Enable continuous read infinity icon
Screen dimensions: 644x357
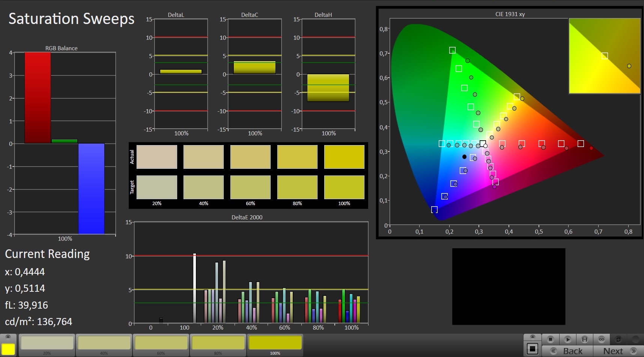coord(601,339)
